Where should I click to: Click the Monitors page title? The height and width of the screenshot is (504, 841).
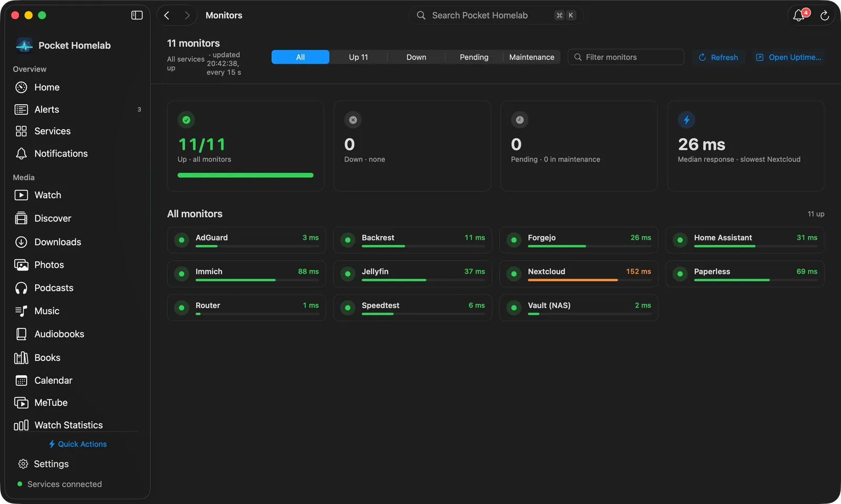click(x=224, y=15)
